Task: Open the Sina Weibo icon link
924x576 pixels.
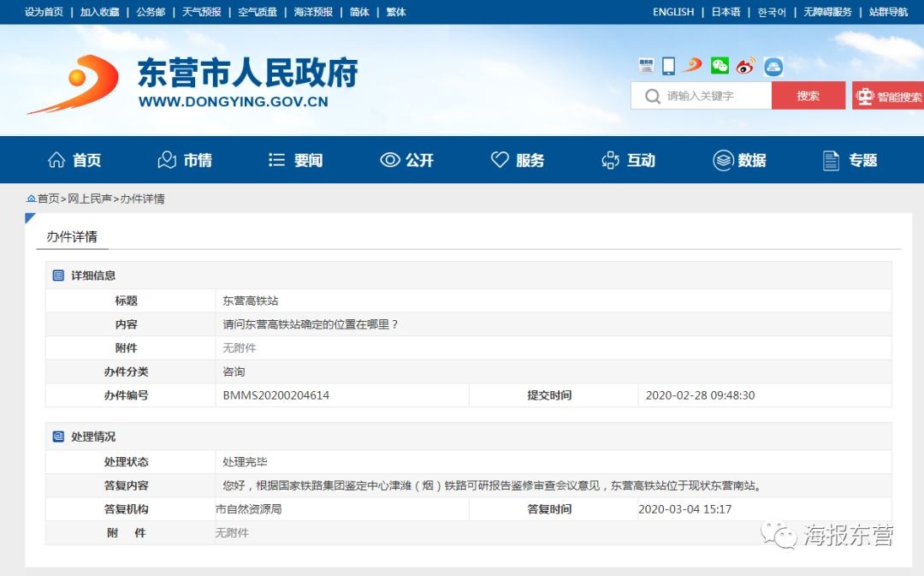Action: coord(745,66)
